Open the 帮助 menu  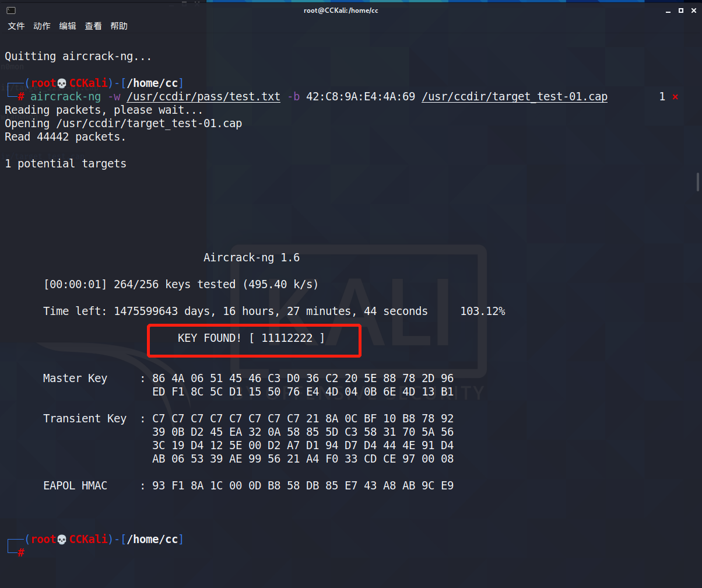[119, 26]
